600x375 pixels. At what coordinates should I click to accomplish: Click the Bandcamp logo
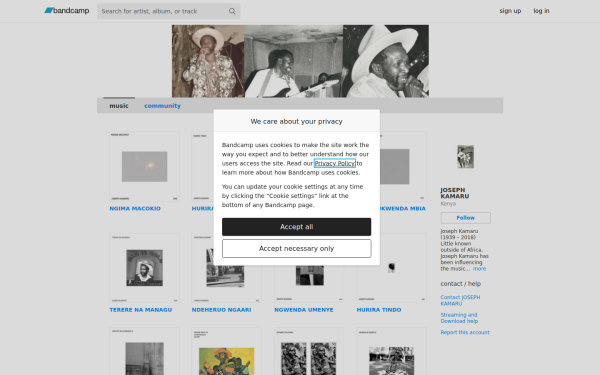pyautogui.click(x=67, y=11)
